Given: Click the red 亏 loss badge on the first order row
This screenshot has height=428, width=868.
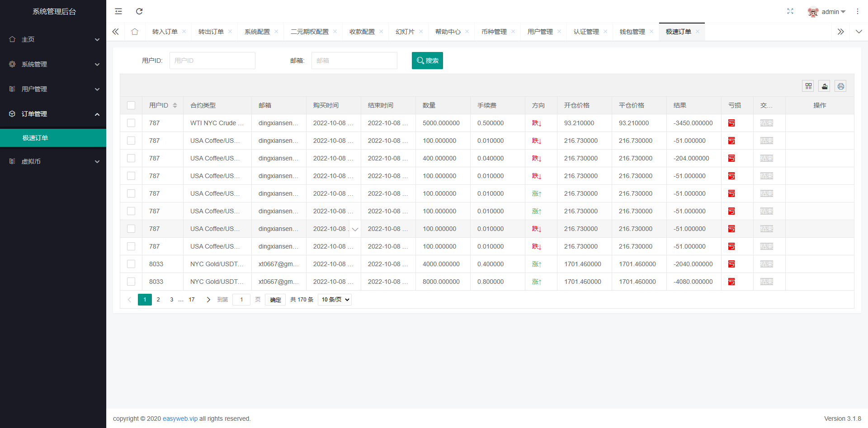Looking at the screenshot, I should tap(731, 122).
